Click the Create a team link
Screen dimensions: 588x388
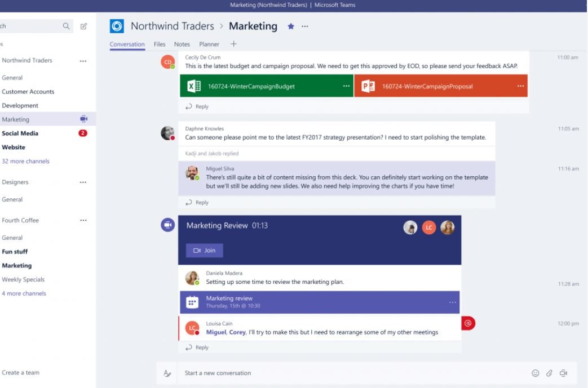pos(20,373)
